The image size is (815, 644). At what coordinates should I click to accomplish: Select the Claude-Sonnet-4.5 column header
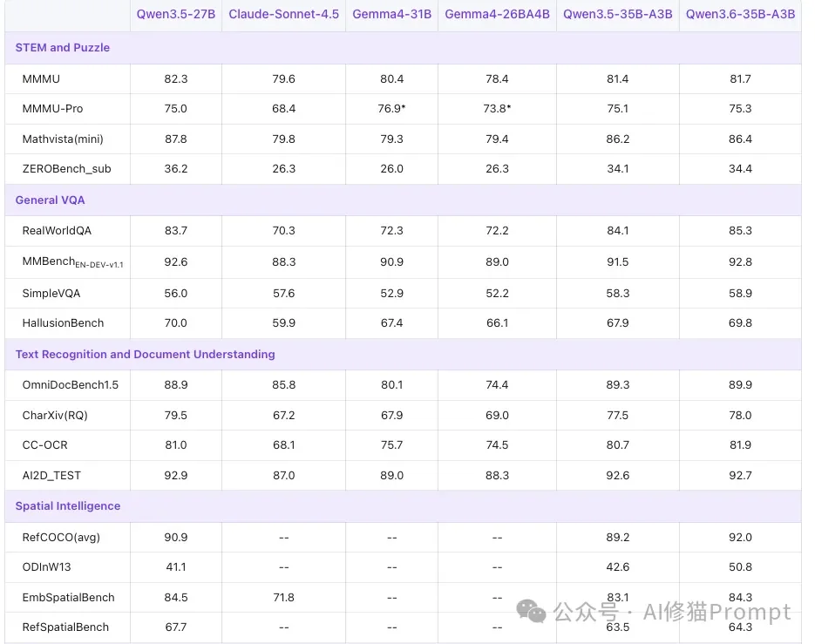pos(283,14)
